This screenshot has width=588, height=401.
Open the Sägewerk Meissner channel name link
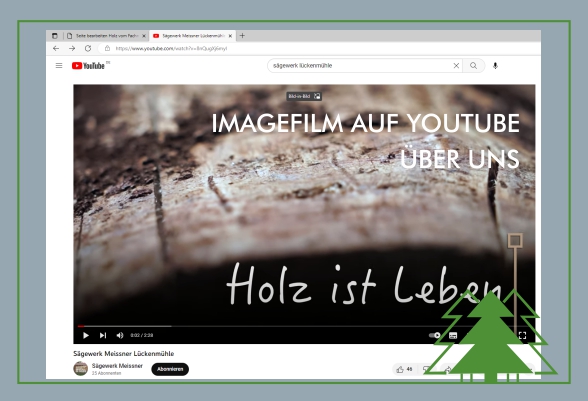pos(117,366)
